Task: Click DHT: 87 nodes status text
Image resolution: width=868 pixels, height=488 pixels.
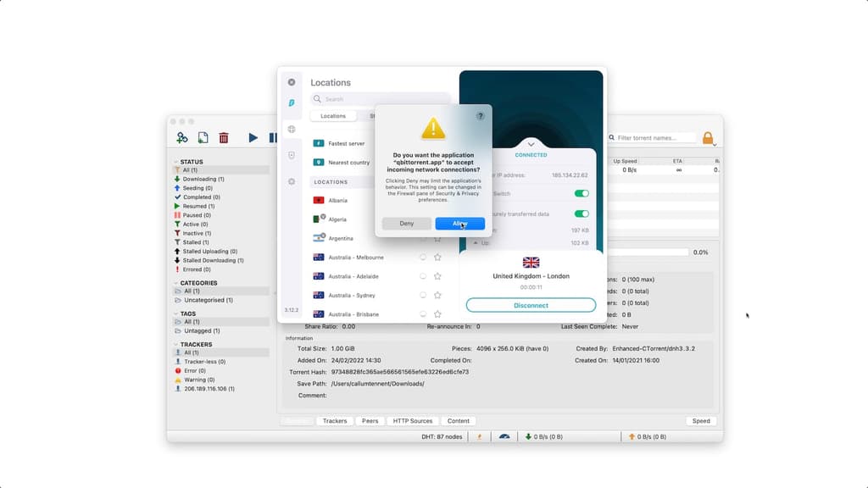Action: click(x=442, y=436)
